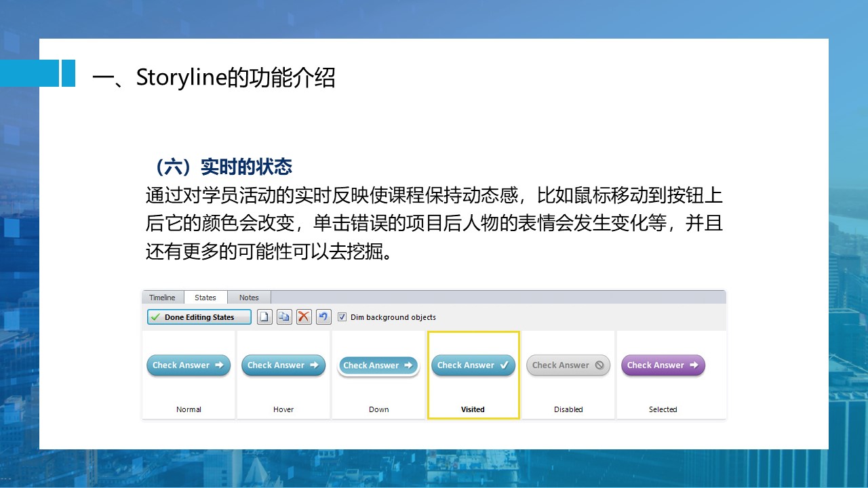Viewport: 868px width, 488px height.
Task: Open the States tab
Action: [205, 298]
